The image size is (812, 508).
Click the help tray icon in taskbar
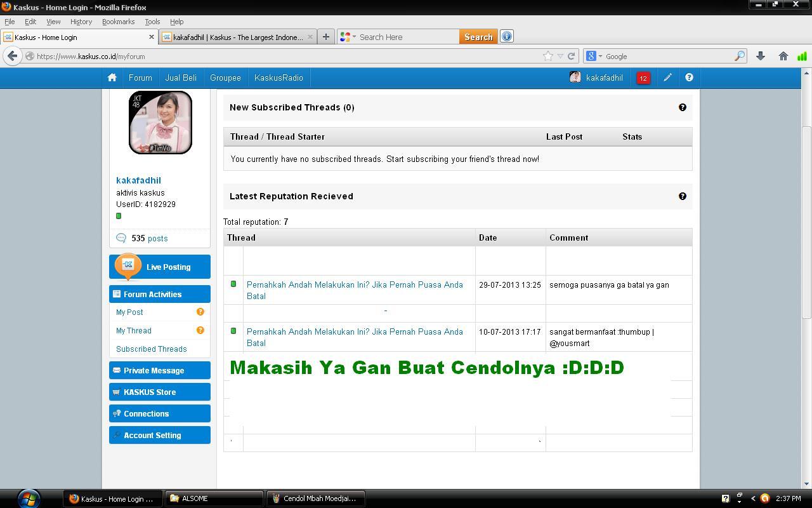pyautogui.click(x=726, y=498)
